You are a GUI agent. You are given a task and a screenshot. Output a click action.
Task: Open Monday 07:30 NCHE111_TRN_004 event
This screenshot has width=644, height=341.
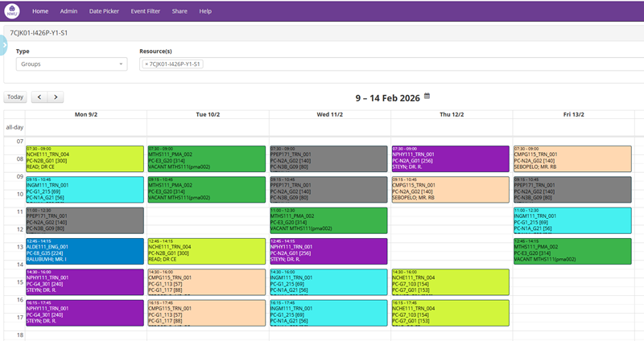click(85, 158)
